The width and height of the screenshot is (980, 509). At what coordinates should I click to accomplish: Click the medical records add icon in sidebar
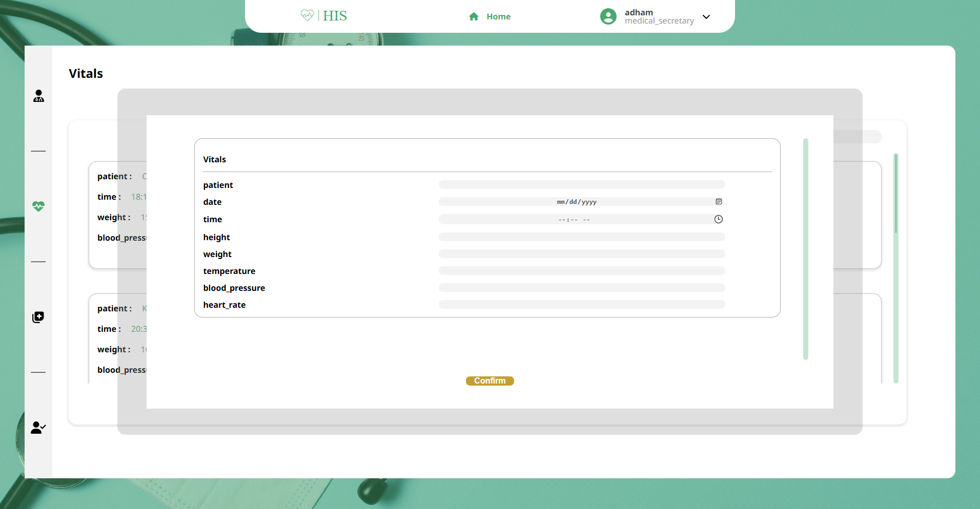[39, 316]
